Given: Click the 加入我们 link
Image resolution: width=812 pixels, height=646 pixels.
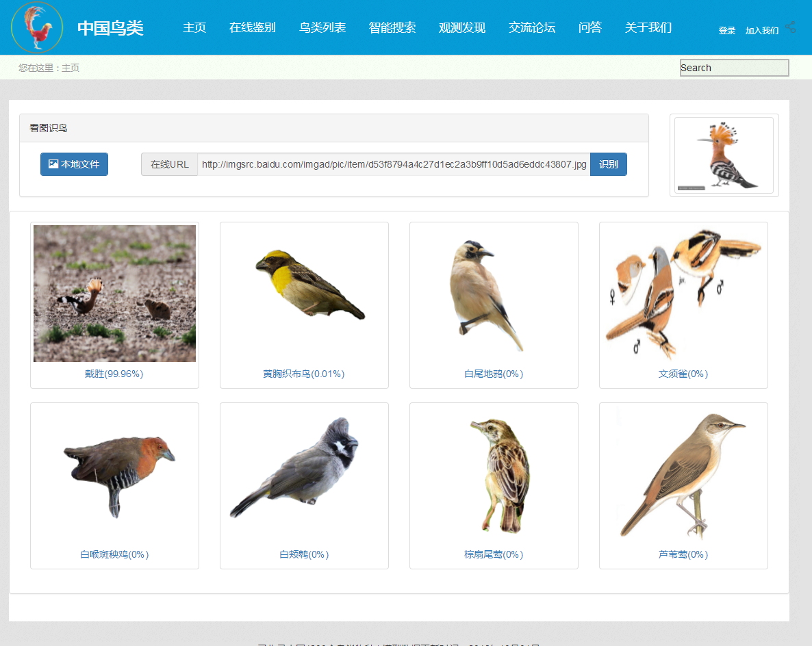Looking at the screenshot, I should [x=761, y=31].
